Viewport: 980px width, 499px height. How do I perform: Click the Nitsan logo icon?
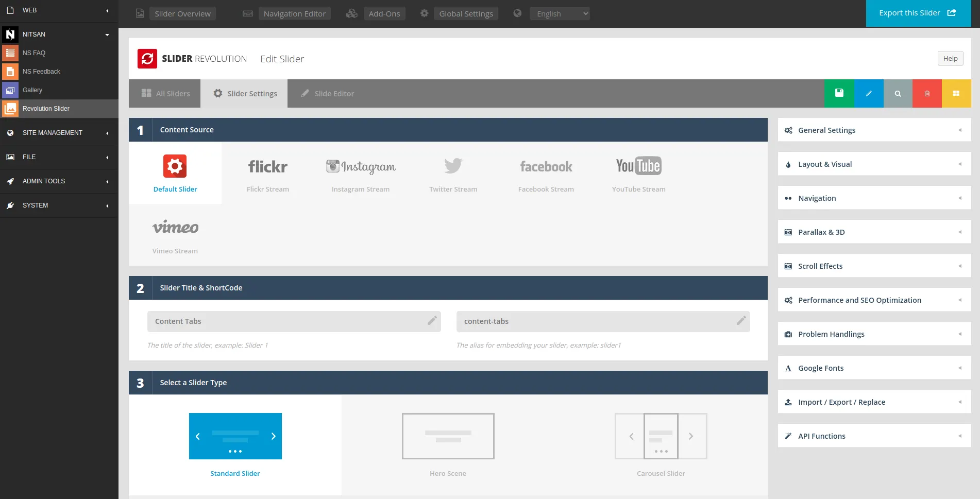10,35
